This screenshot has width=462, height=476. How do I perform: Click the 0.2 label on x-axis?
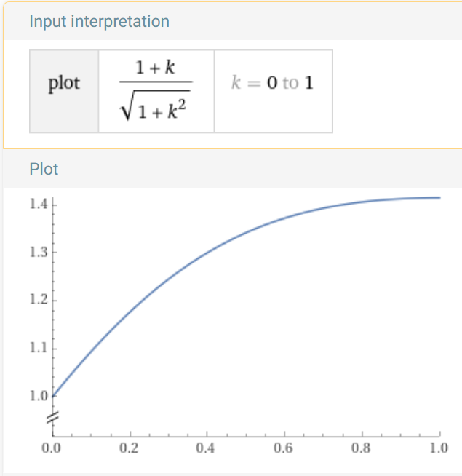click(129, 448)
